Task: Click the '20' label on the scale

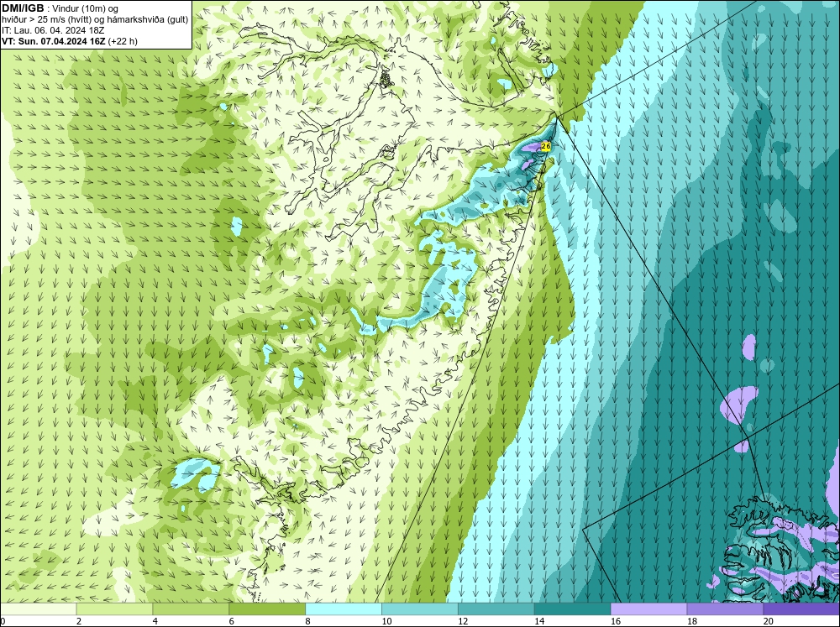Action: coord(769,621)
